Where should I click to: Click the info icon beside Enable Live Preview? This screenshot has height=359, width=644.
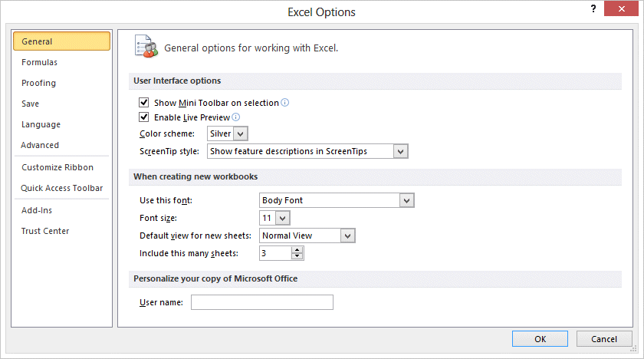coord(236,117)
